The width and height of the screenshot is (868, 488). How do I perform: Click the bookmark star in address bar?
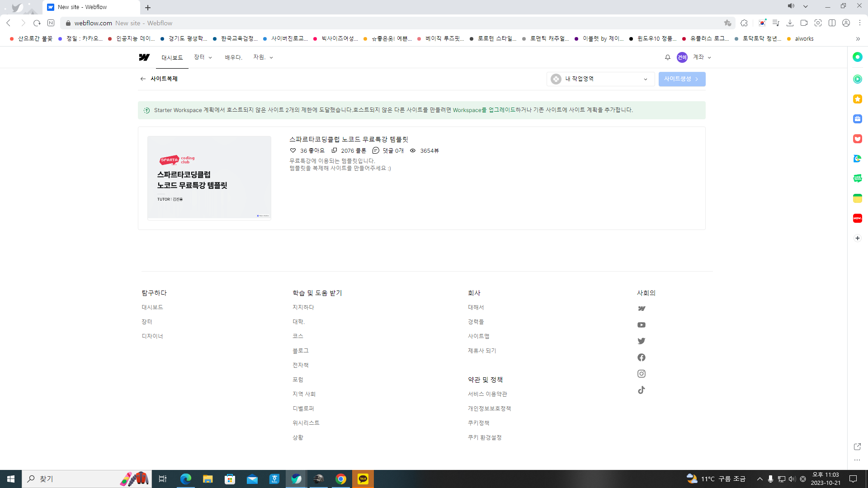727,23
